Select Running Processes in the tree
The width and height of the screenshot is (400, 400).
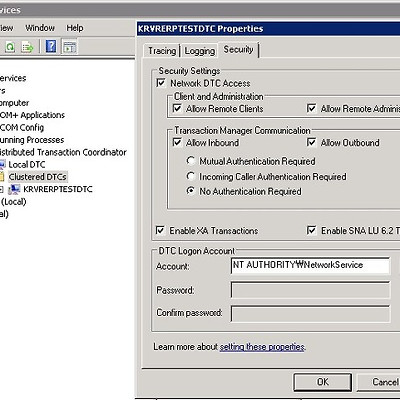pyautogui.click(x=32, y=140)
